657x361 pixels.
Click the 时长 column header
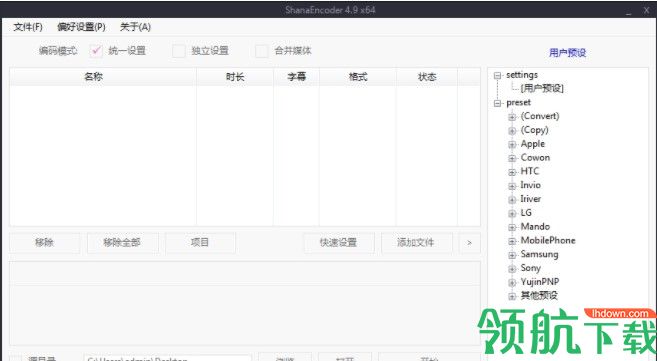pos(235,77)
